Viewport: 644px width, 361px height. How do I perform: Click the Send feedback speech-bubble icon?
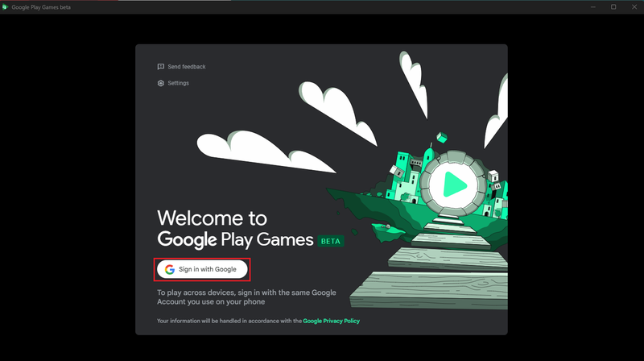[160, 67]
